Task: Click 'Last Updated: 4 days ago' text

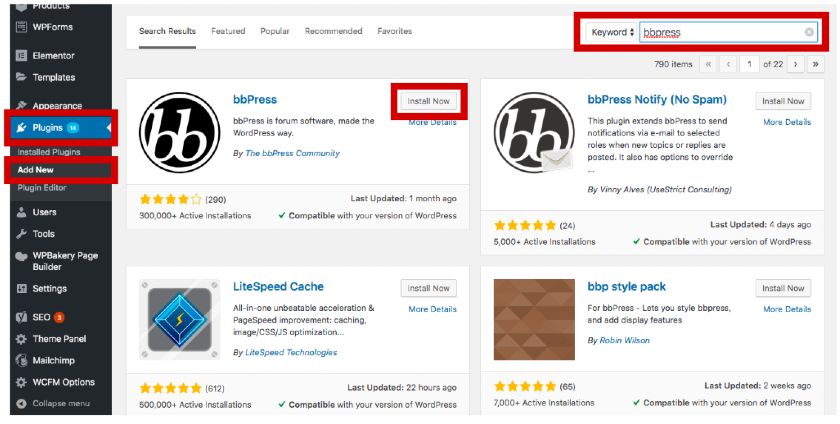Action: (x=761, y=225)
